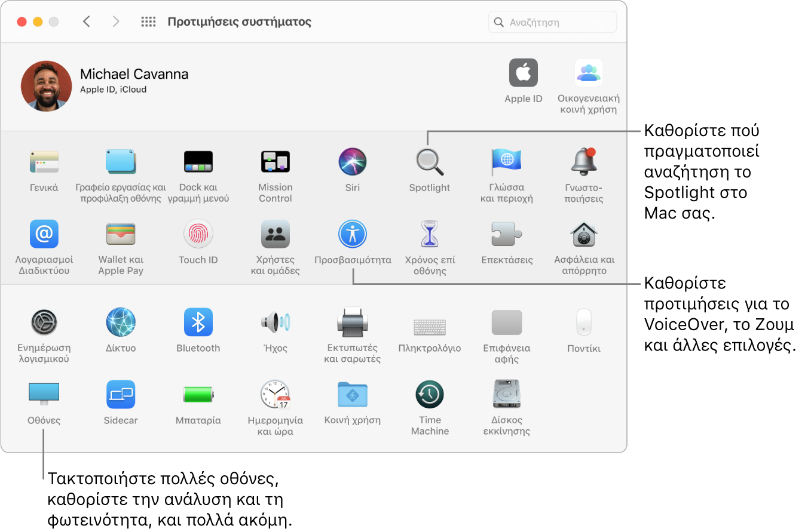Open Επιφάνεια αφής preferences

tap(506, 322)
